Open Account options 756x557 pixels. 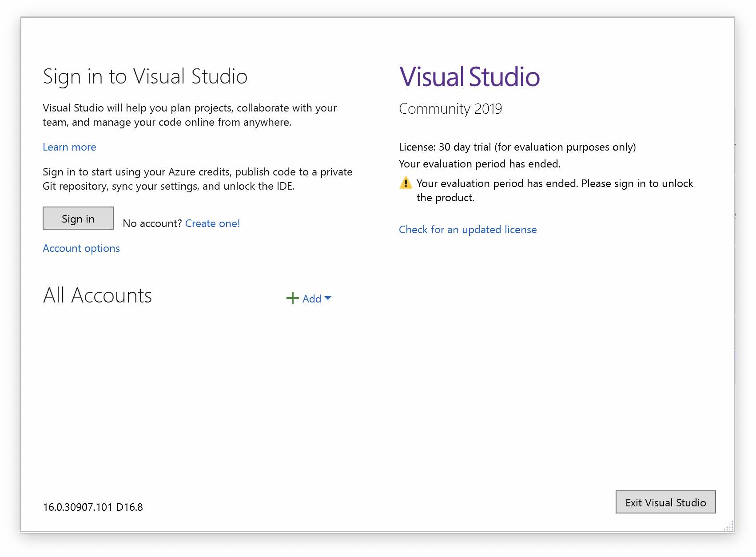[x=81, y=248]
